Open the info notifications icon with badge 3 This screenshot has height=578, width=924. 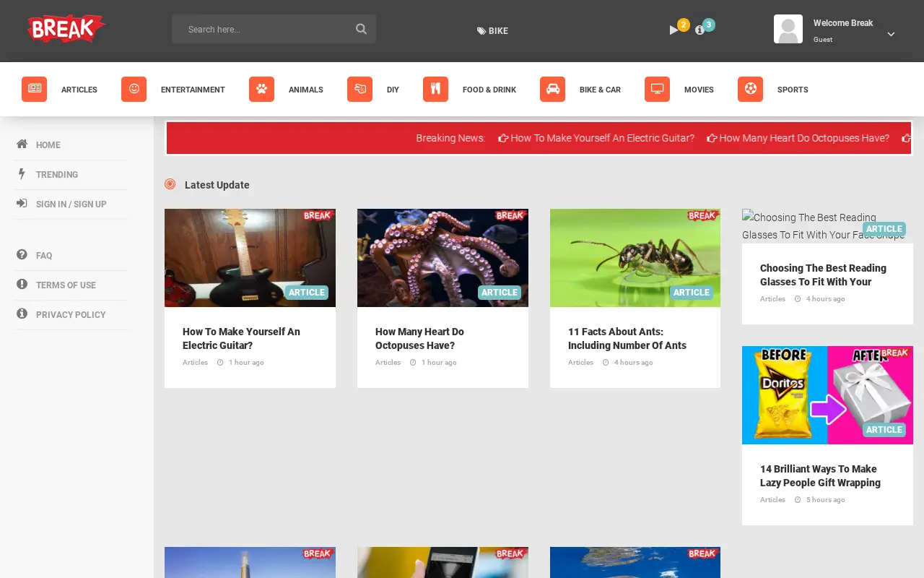(699, 30)
